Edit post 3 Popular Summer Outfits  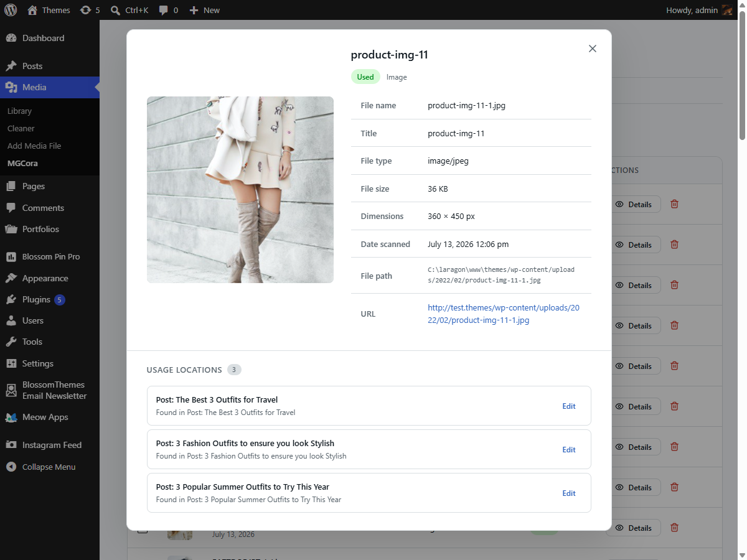pos(569,493)
